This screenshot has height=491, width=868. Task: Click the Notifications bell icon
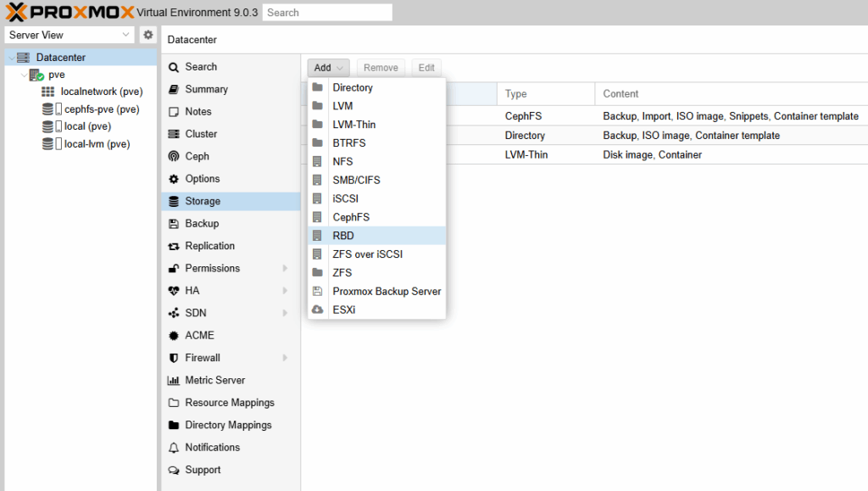click(174, 448)
